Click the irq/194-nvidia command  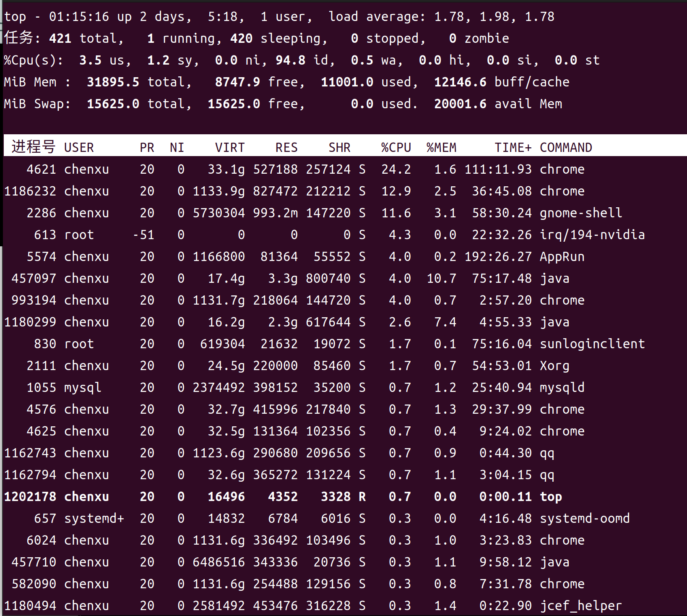(x=592, y=235)
